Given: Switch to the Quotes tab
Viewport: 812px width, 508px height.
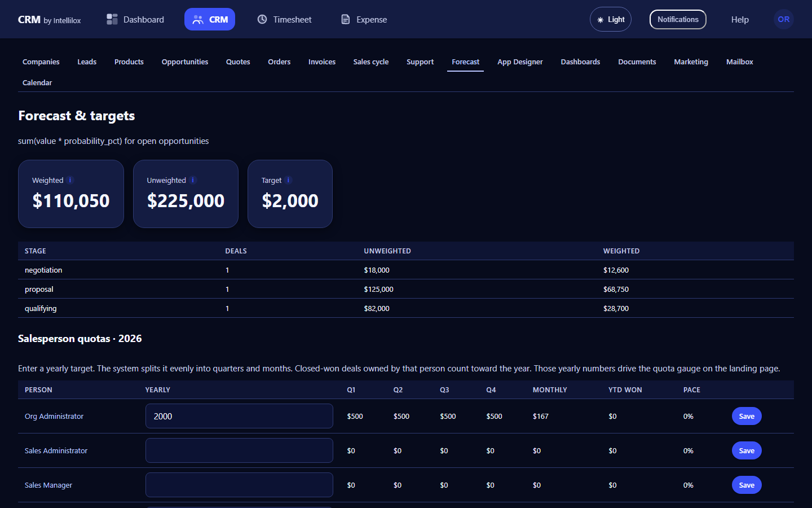Looking at the screenshot, I should 238,62.
